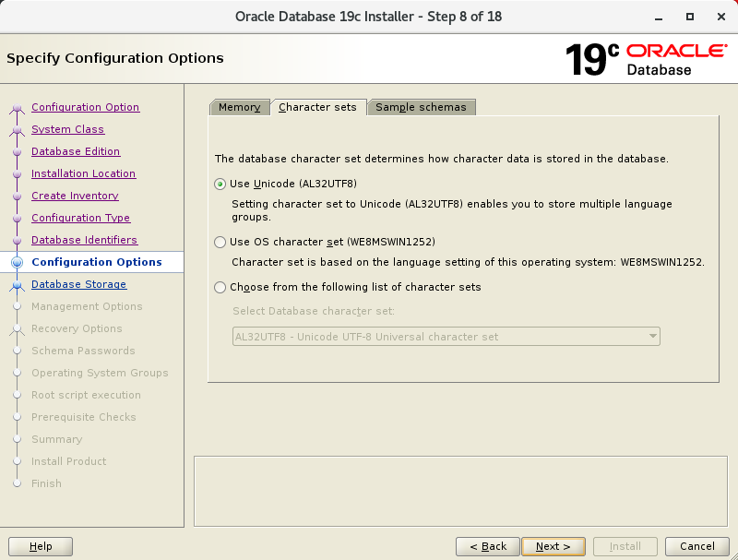This screenshot has height=560, width=738.
Task: Proceed with the Next button
Action: (553, 546)
